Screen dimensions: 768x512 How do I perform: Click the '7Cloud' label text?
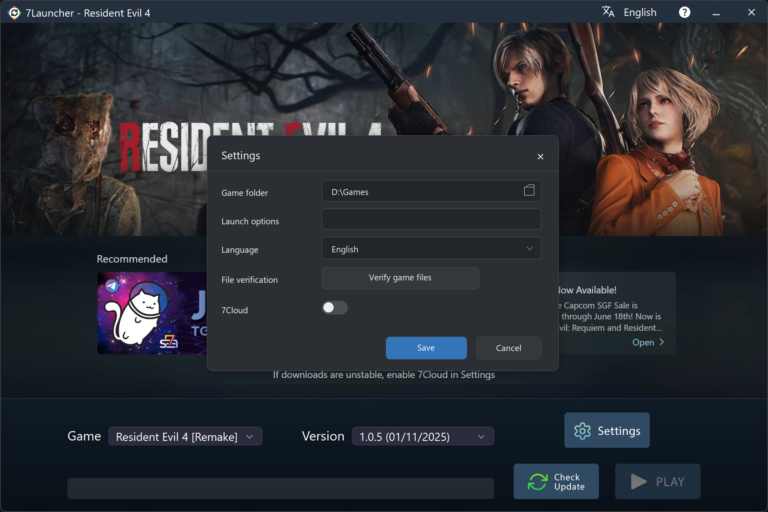[x=235, y=310]
